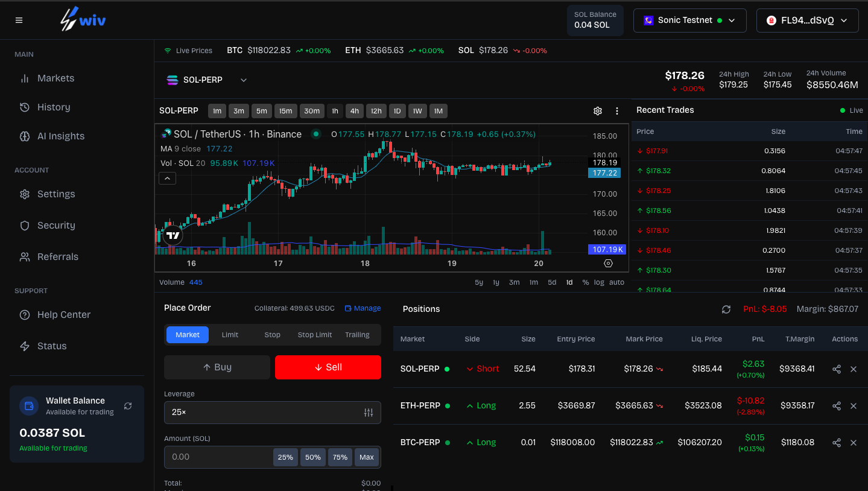This screenshot has height=491, width=868.
Task: Toggle auto scale on the chart
Action: pyautogui.click(x=616, y=282)
